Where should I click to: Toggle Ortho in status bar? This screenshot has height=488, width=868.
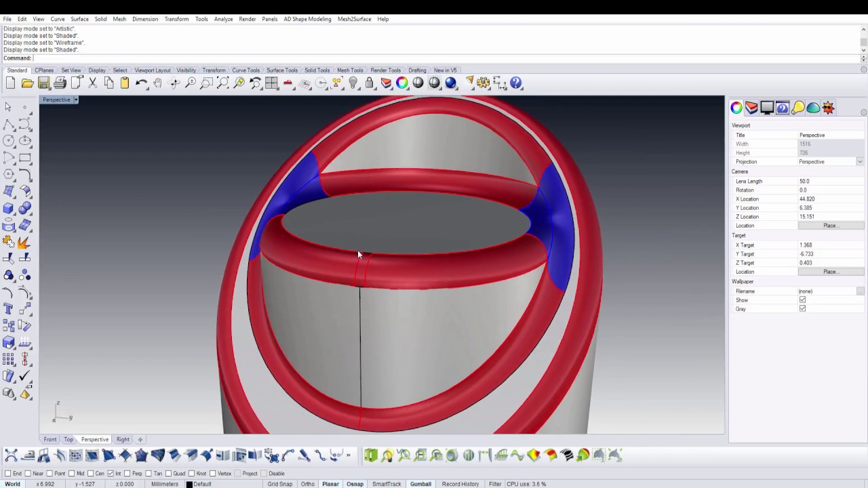[x=308, y=484]
